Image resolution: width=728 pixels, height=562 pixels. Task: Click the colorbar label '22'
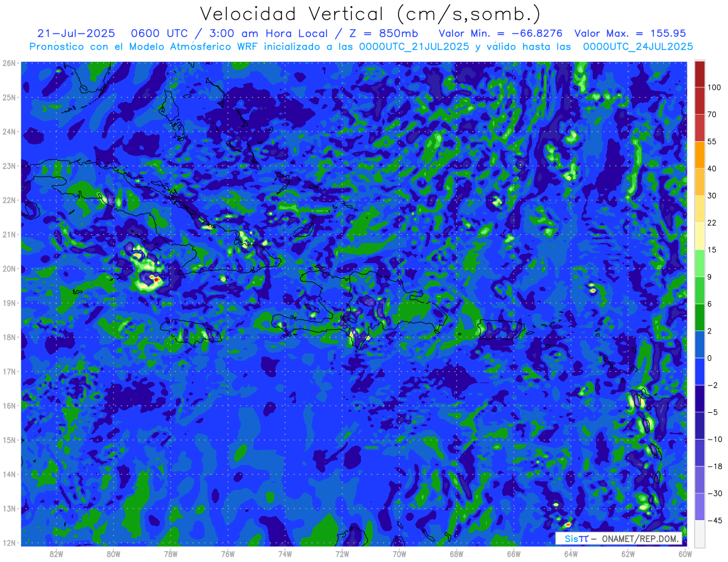pos(713,222)
